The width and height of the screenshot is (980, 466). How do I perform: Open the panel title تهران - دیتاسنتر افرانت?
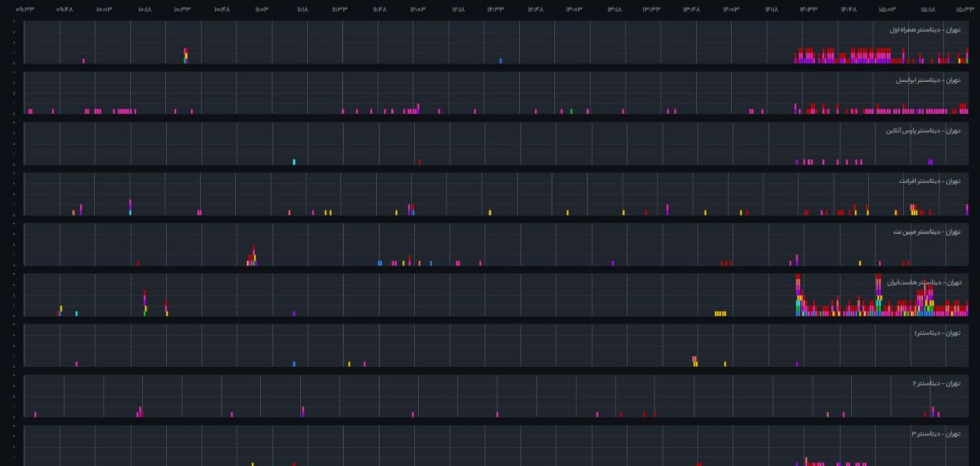929,181
